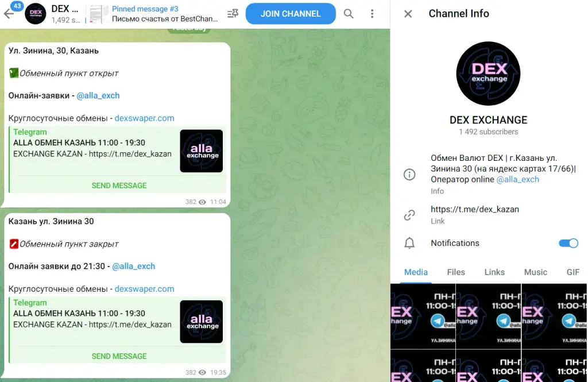This screenshot has width=588, height=382.
Task: Open the first media thumbnail in top row
Action: (x=423, y=317)
